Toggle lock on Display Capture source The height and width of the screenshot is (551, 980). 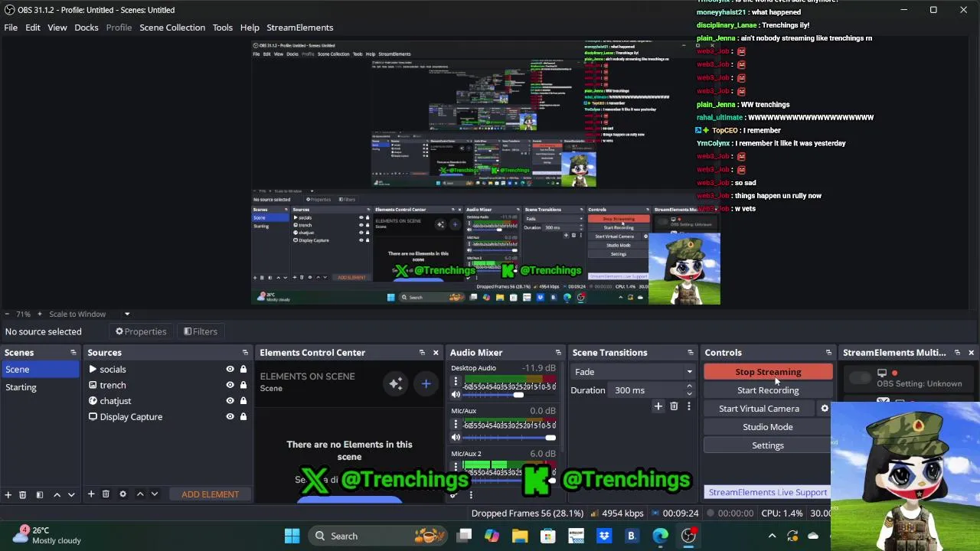243,417
